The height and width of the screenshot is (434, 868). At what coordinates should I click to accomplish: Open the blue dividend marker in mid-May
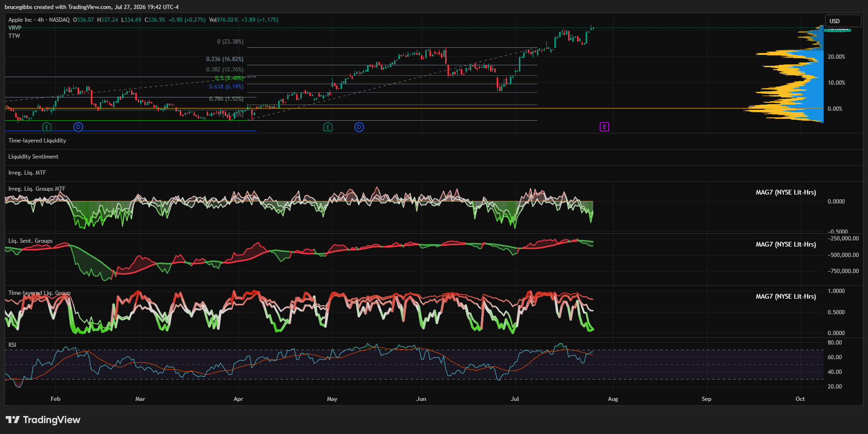click(359, 127)
